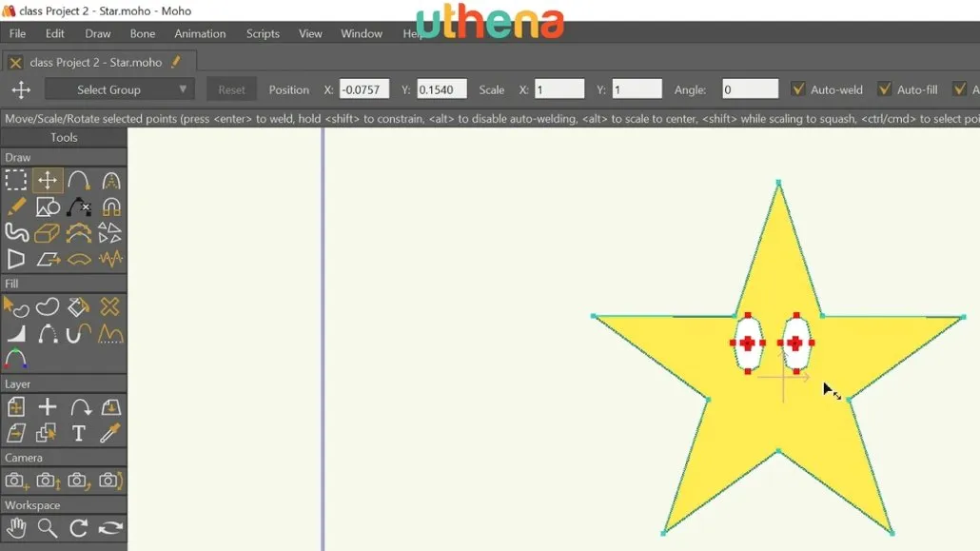Image resolution: width=980 pixels, height=551 pixels.
Task: Select the Orbit Workspace tool
Action: 110,528
